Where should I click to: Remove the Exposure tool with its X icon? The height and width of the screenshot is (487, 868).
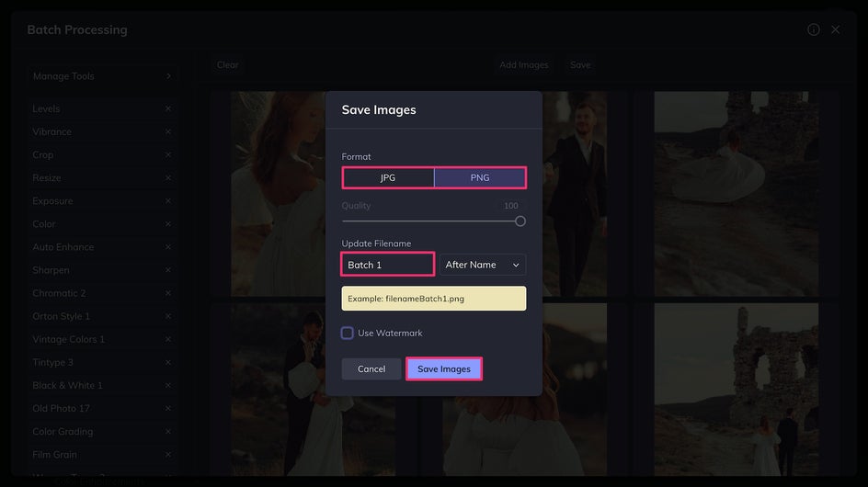(x=167, y=201)
